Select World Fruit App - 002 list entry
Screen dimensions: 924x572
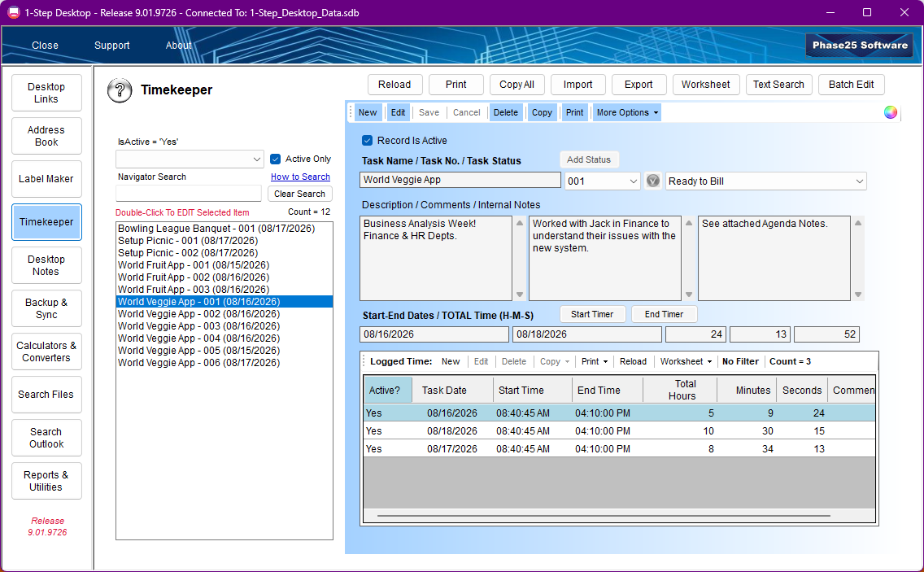click(x=194, y=277)
